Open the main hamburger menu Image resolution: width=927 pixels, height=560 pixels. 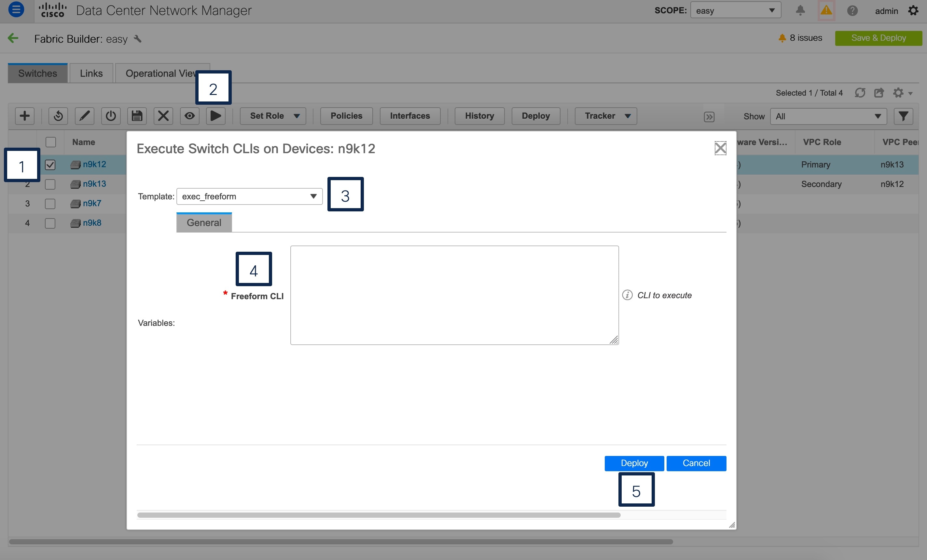16,9
